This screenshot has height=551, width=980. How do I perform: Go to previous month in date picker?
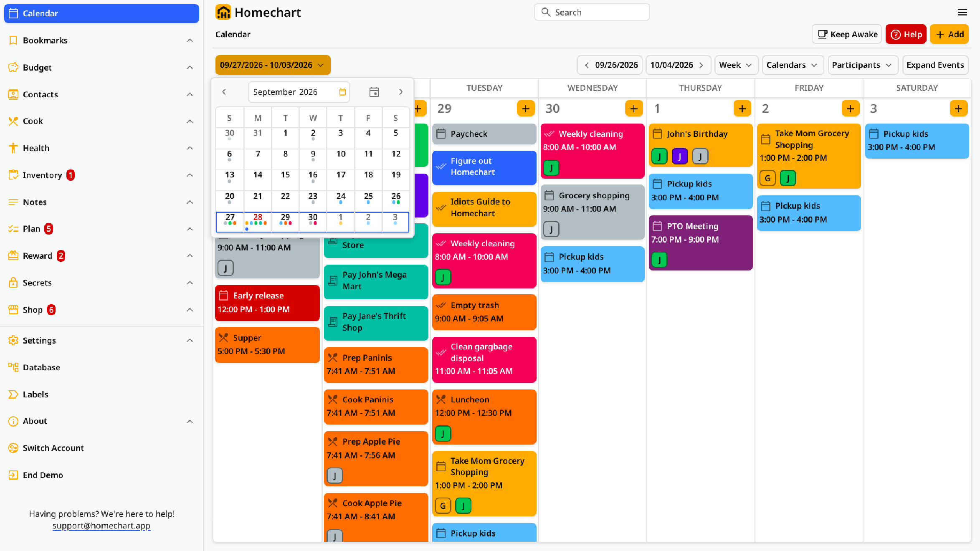(x=224, y=92)
